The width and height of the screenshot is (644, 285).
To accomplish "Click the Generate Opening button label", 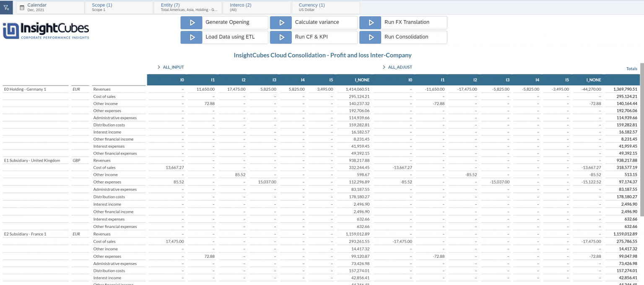I will (x=227, y=22).
